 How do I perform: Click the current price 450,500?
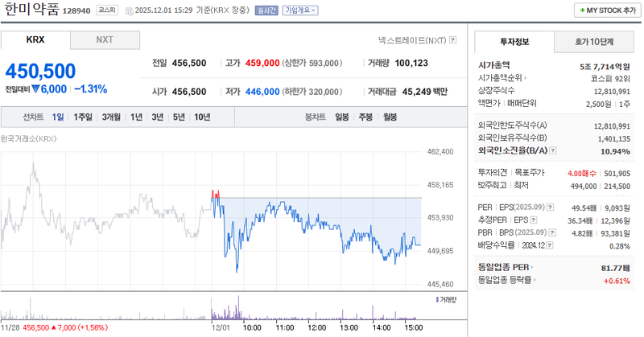(40, 71)
